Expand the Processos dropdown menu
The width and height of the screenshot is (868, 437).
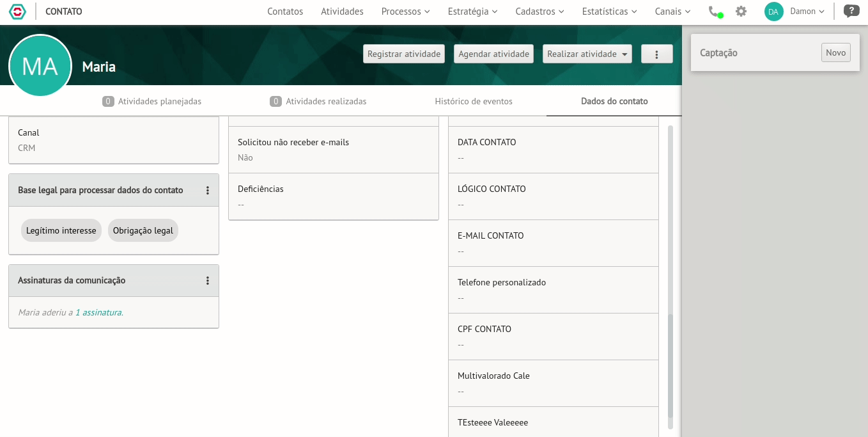(x=405, y=12)
